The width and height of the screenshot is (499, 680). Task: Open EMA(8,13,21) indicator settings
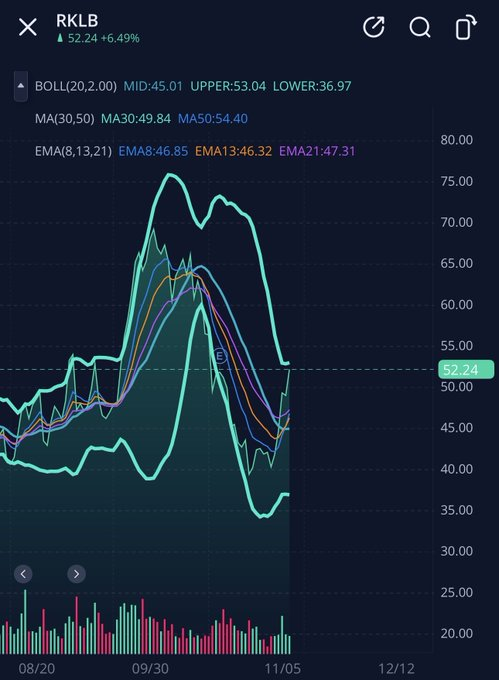coord(73,151)
